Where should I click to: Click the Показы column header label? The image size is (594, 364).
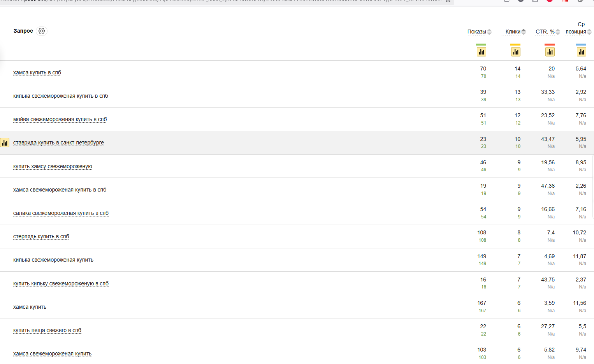476,32
